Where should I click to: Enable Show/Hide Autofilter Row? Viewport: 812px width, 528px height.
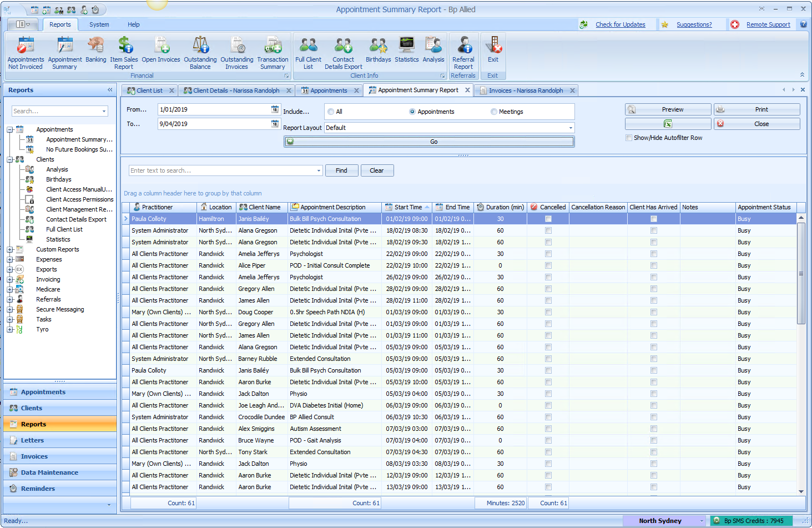pyautogui.click(x=629, y=138)
